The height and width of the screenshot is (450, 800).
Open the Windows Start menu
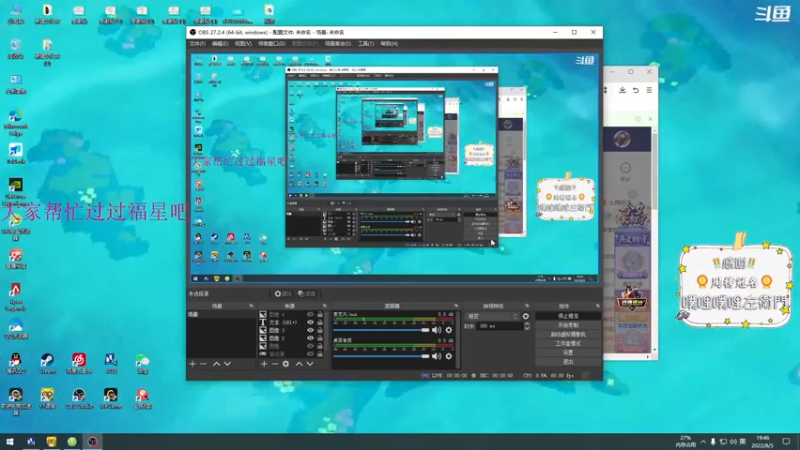pyautogui.click(x=10, y=441)
